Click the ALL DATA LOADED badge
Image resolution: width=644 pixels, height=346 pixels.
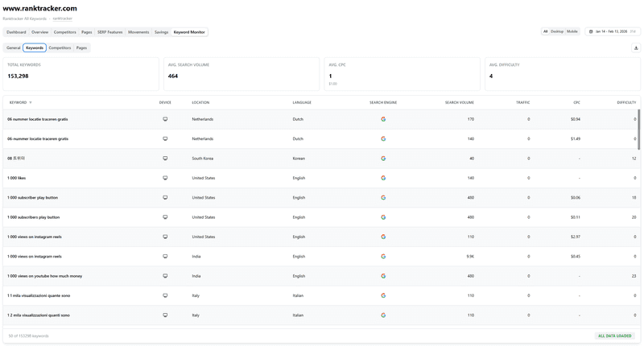pos(614,336)
